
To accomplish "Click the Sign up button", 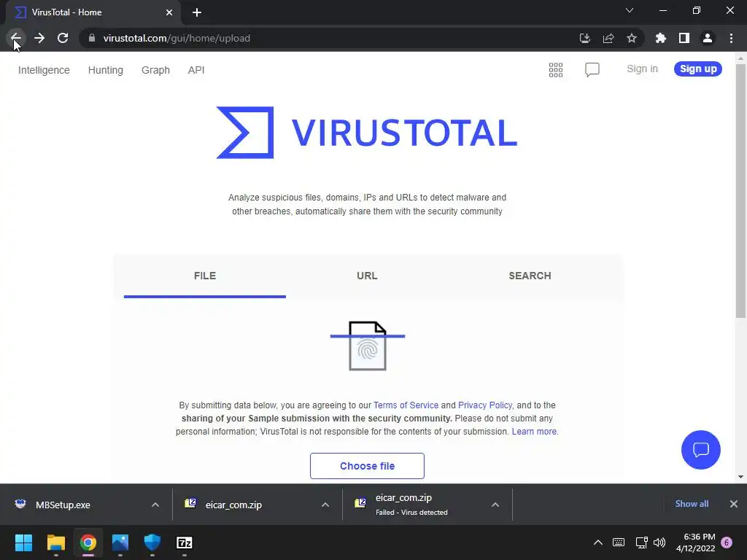I will pos(698,69).
